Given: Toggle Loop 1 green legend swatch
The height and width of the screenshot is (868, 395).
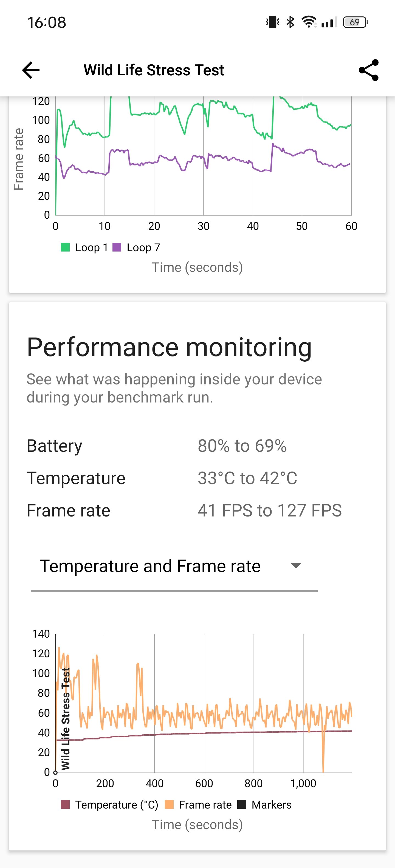Looking at the screenshot, I should click(x=65, y=247).
